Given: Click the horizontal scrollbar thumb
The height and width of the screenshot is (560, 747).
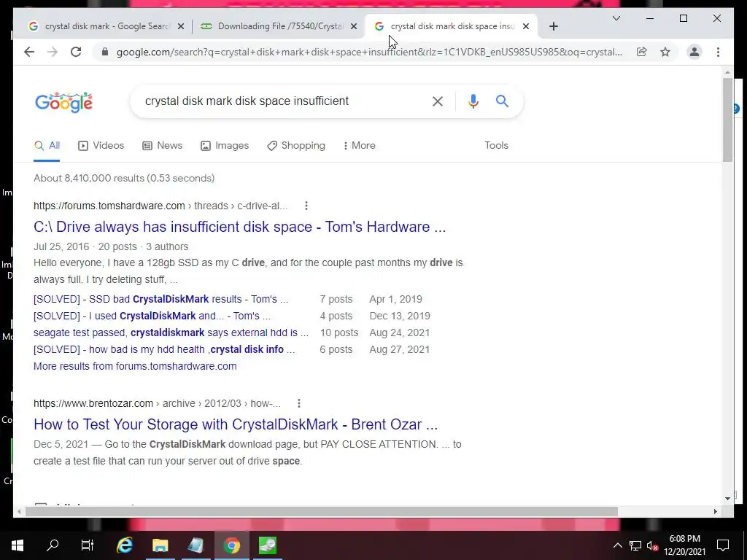Looking at the screenshot, I should [322, 511].
